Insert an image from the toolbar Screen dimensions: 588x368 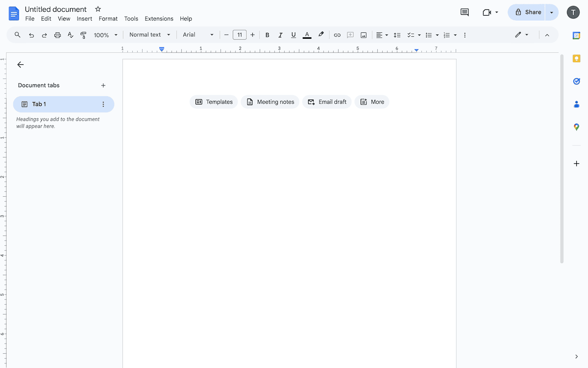pyautogui.click(x=364, y=35)
